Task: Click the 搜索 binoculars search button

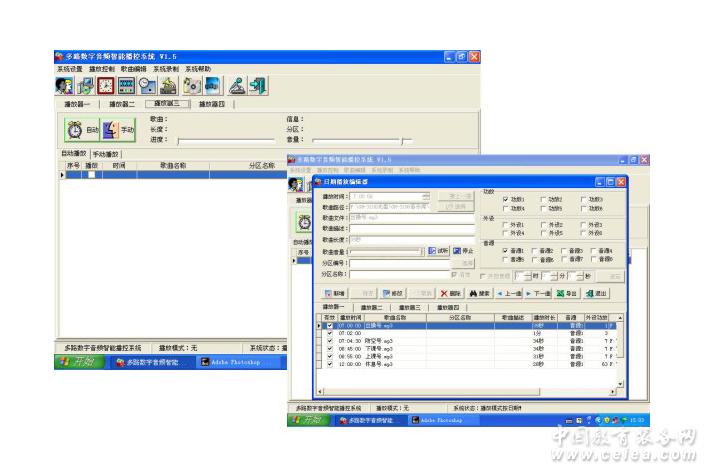Action: coord(479,294)
